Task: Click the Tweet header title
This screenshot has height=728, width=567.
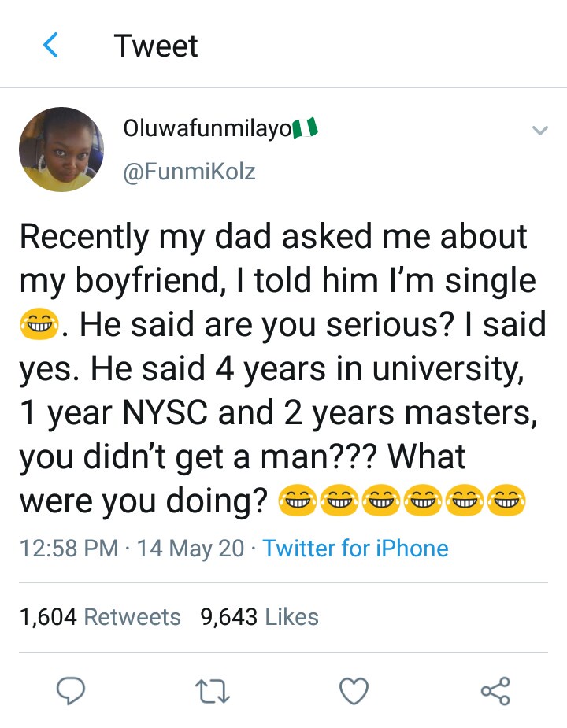Action: pyautogui.click(x=156, y=46)
